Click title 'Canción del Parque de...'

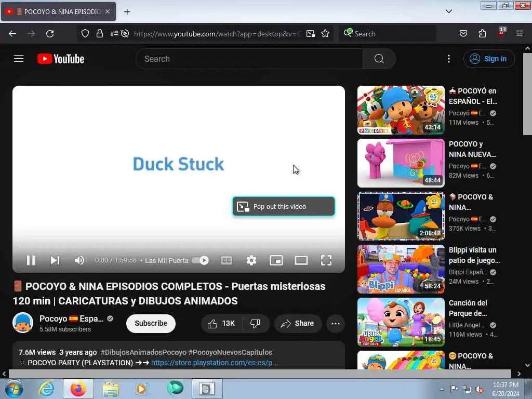(x=468, y=308)
